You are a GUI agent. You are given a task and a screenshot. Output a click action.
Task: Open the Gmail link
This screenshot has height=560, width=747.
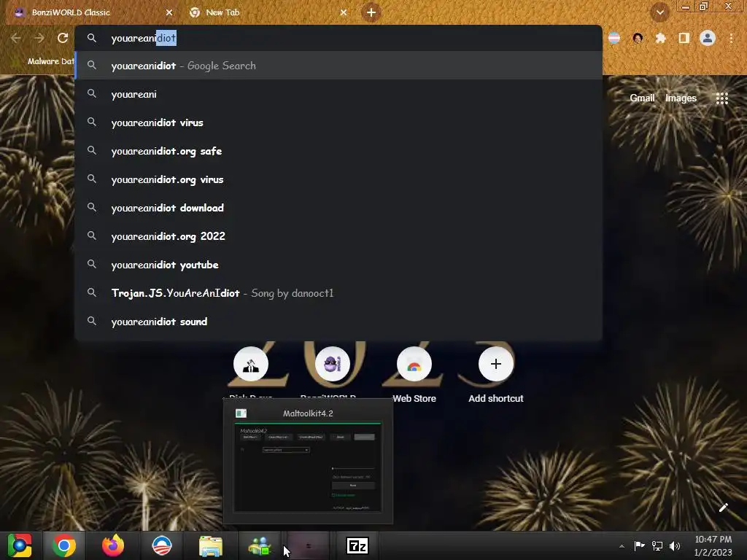pyautogui.click(x=642, y=98)
